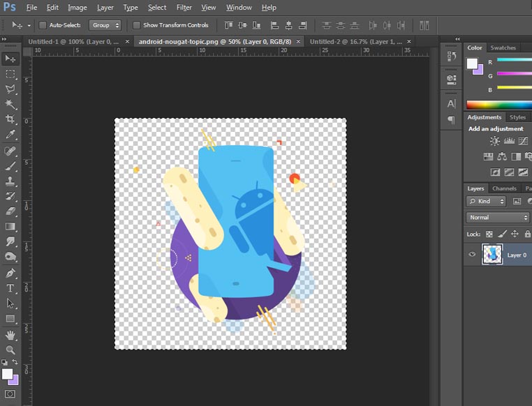Select the Sponge tool

pyautogui.click(x=10, y=257)
